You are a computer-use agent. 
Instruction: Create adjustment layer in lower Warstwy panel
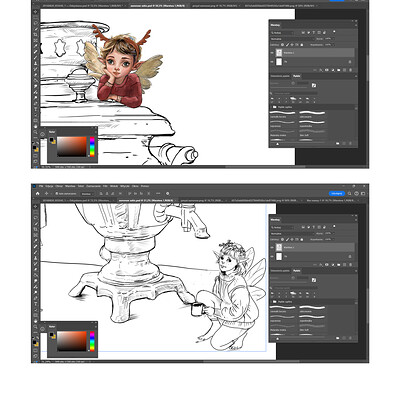pyautogui.click(x=333, y=265)
